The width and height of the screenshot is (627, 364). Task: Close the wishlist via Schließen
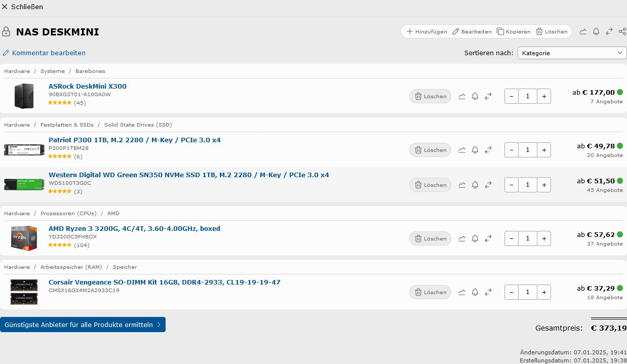click(22, 7)
